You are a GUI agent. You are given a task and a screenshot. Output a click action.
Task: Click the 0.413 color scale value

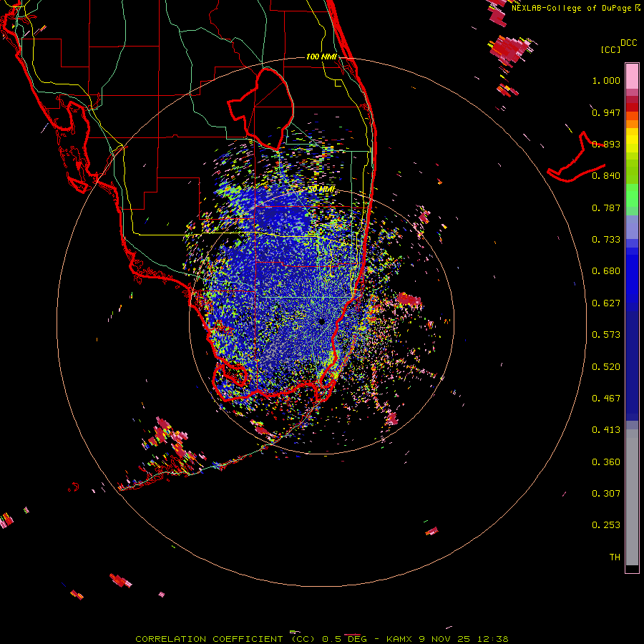pos(606,430)
